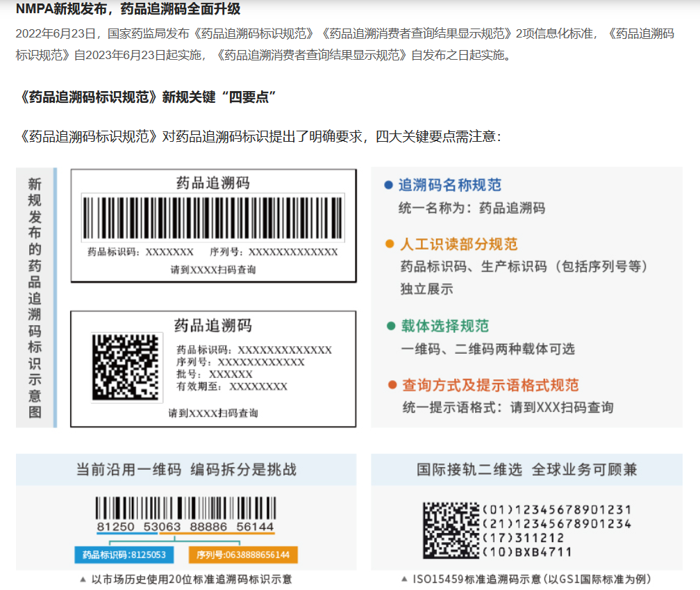Click the top label title "药品追溯码" above the barcode
The height and width of the screenshot is (590, 700).
tap(213, 183)
